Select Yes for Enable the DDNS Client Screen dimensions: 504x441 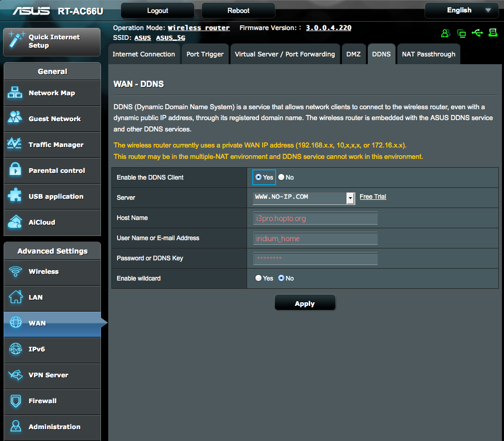[258, 178]
